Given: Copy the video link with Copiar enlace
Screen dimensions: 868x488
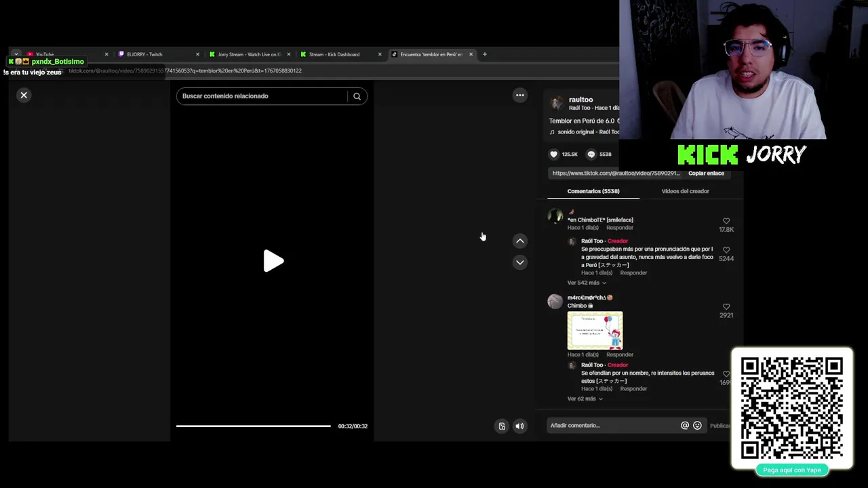Looking at the screenshot, I should pos(706,174).
